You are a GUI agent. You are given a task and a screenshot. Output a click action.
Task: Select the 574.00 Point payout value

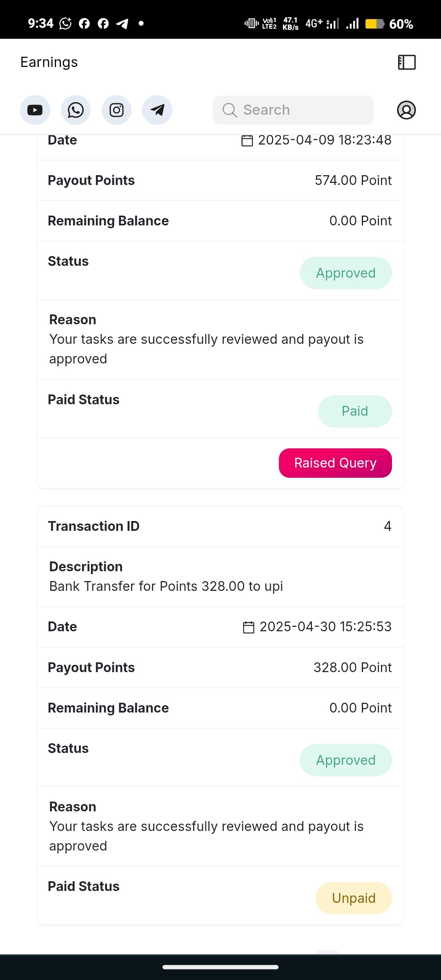(353, 180)
